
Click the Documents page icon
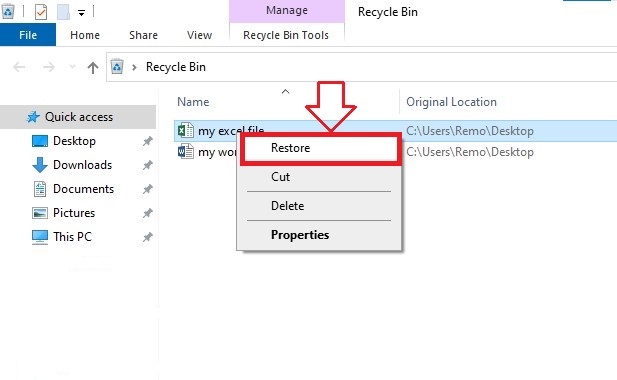point(40,189)
